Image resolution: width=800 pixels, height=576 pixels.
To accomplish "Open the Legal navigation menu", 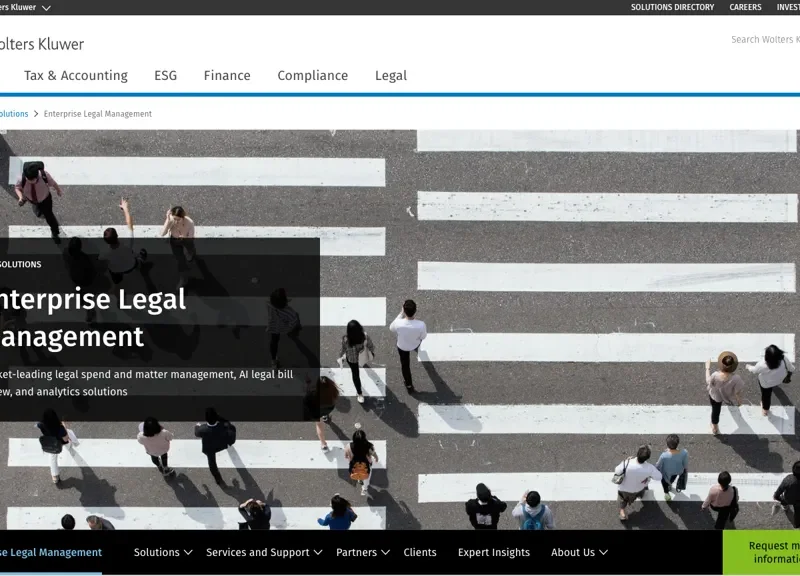I will (391, 76).
